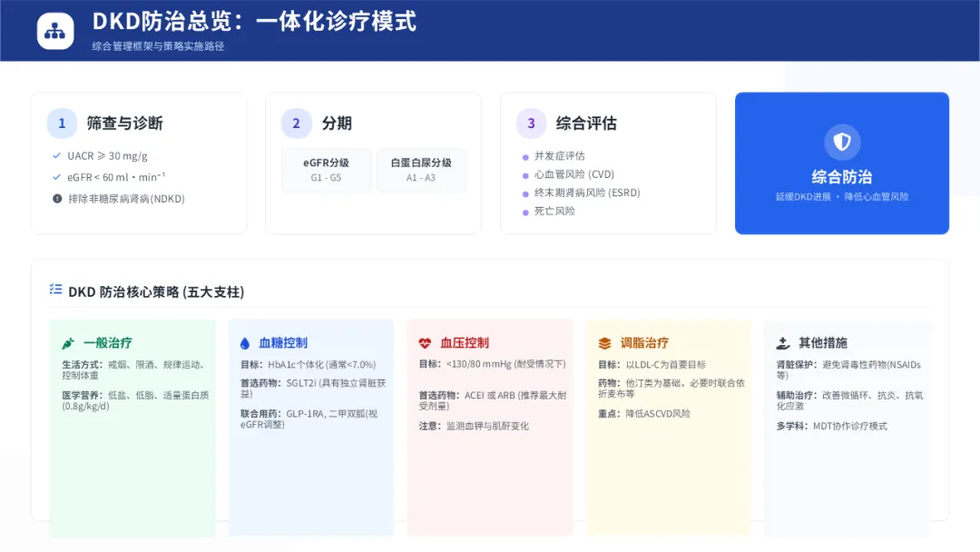The image size is (980, 552).
Task: Click the 综合评估 heading
Action: (586, 123)
